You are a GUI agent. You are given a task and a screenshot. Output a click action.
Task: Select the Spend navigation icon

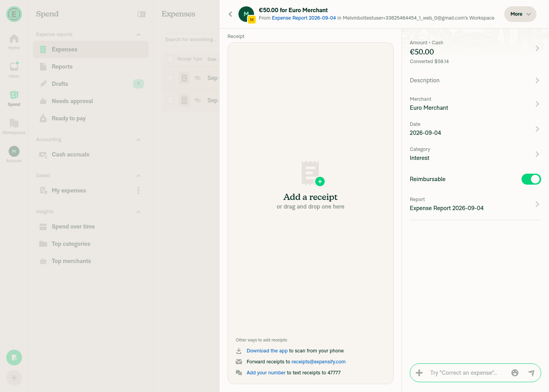click(14, 98)
